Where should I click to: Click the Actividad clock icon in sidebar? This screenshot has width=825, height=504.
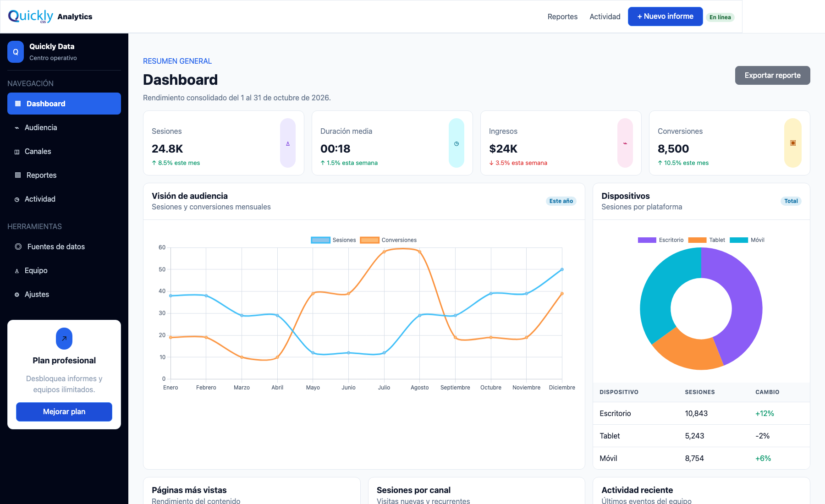point(17,199)
